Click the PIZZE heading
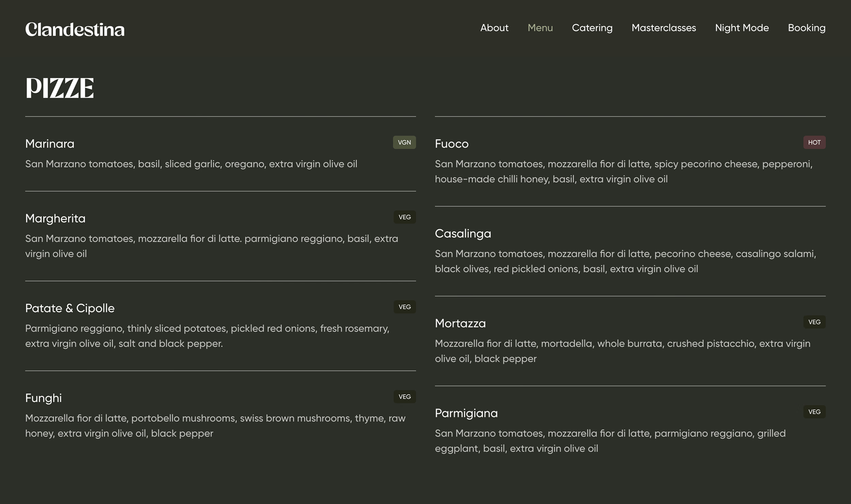The height and width of the screenshot is (504, 851). (60, 88)
